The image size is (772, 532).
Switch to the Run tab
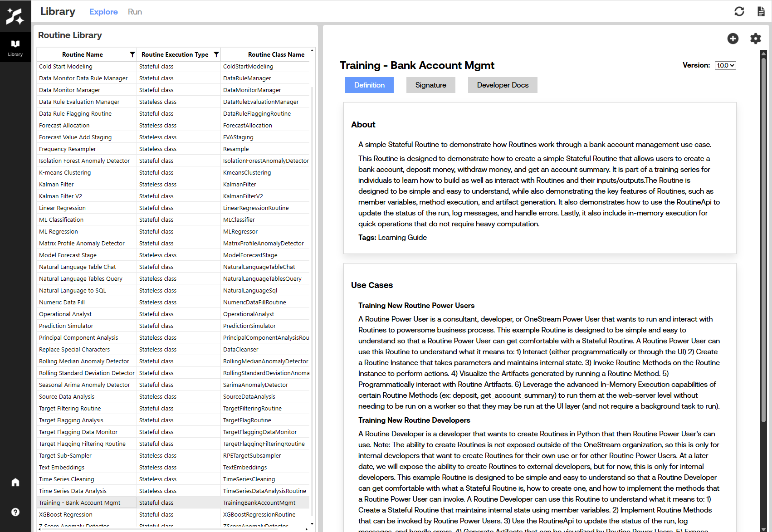coord(135,12)
